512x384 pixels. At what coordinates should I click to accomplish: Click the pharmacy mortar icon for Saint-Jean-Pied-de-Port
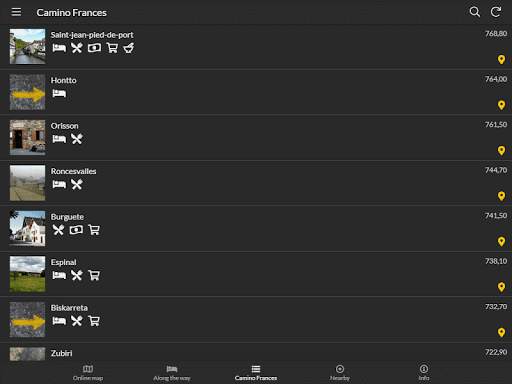coord(129,48)
